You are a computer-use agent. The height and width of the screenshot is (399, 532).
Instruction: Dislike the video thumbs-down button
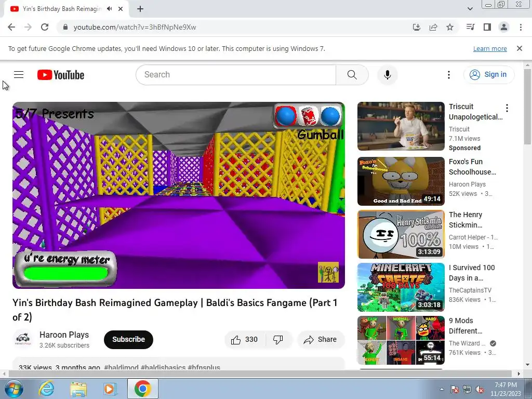pos(278,339)
